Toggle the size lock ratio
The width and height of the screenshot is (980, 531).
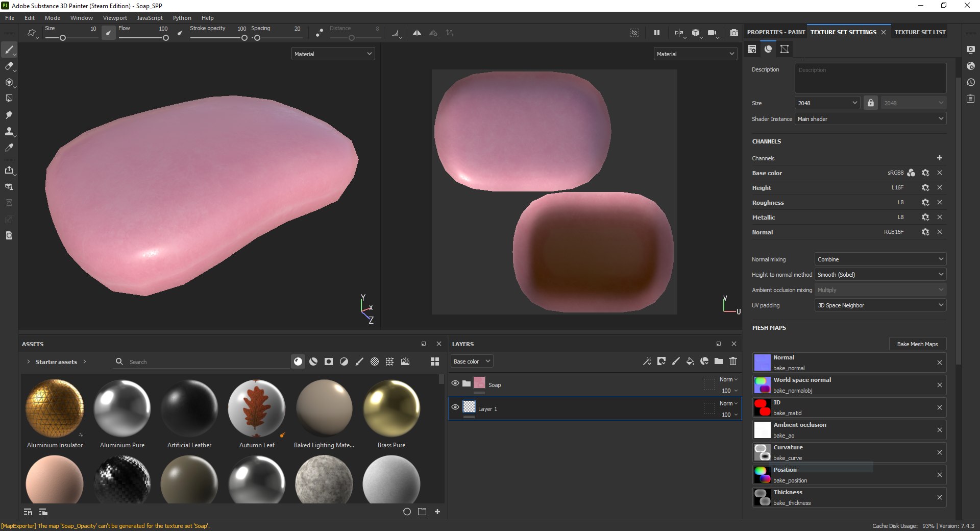click(x=870, y=103)
